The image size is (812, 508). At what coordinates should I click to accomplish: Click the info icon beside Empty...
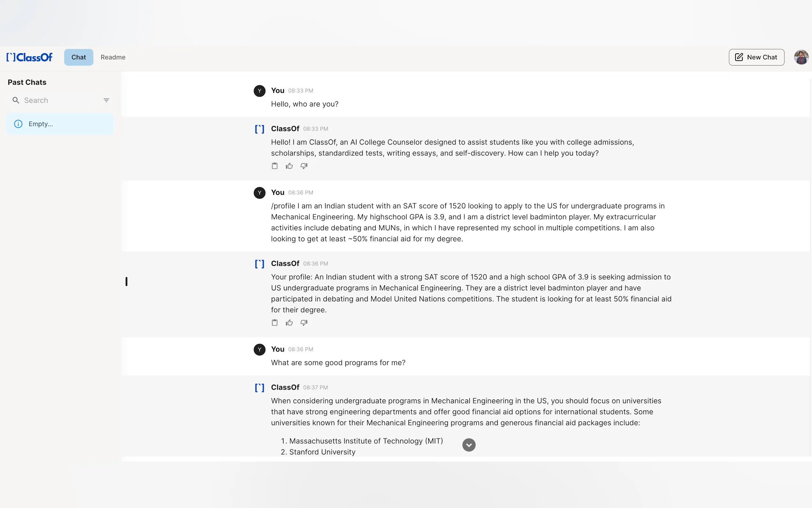pos(19,124)
